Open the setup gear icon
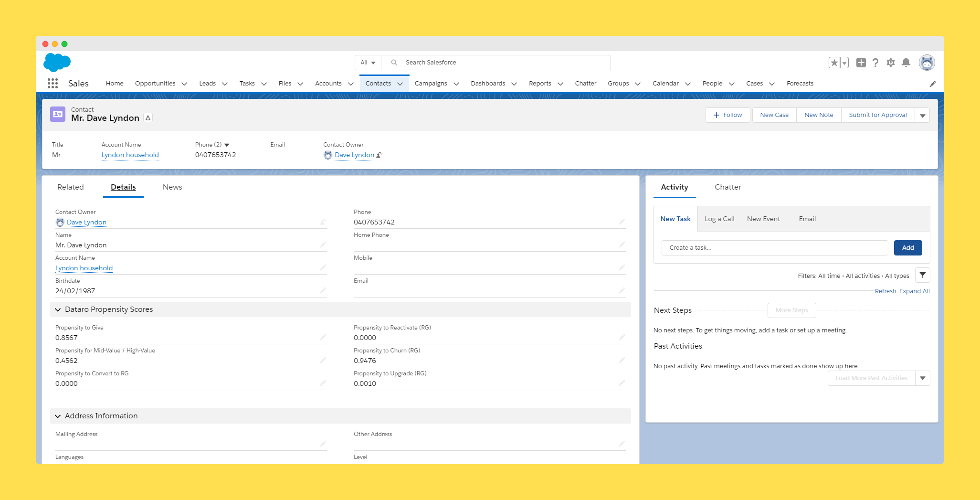Viewport: 980px width, 500px height. point(890,63)
